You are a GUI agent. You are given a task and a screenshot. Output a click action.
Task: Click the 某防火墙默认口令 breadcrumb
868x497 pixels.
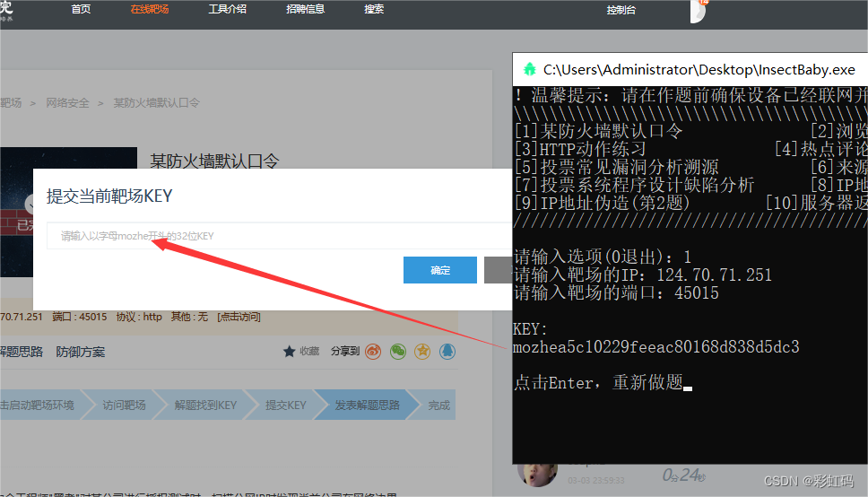(156, 103)
